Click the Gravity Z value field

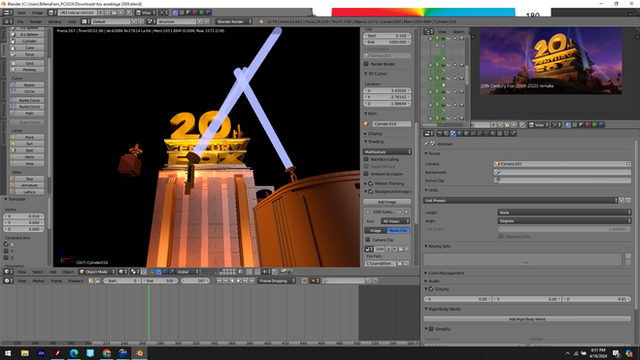coord(596,299)
